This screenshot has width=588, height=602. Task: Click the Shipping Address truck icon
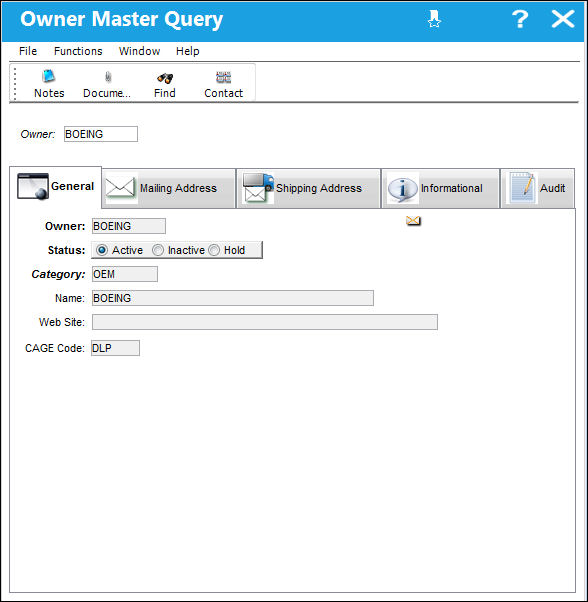[x=258, y=187]
